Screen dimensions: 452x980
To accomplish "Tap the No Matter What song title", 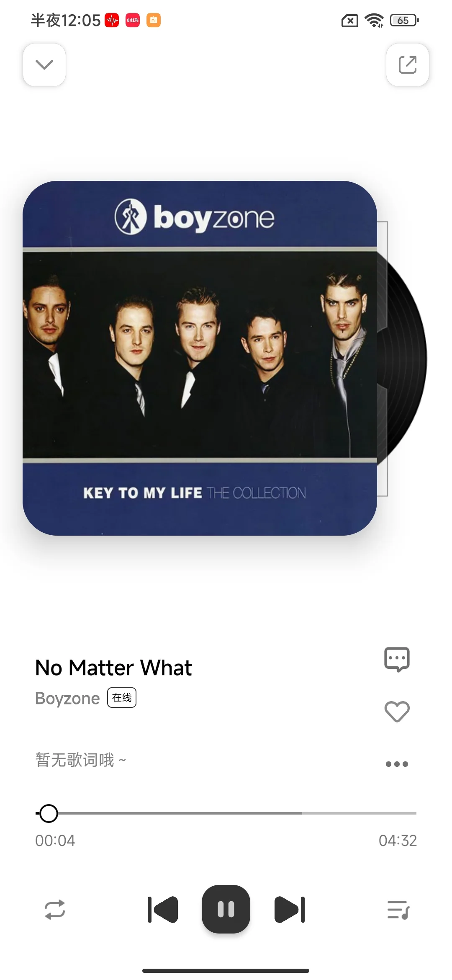I will point(113,668).
